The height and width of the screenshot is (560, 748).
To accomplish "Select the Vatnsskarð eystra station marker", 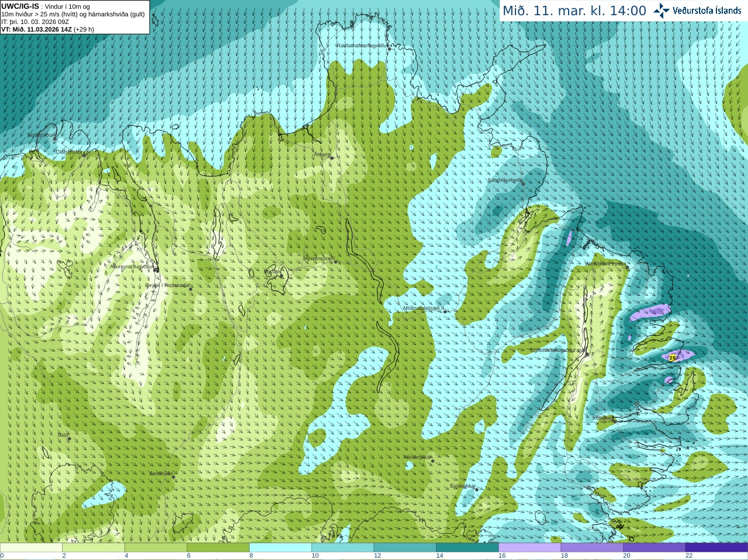I will [x=628, y=267].
